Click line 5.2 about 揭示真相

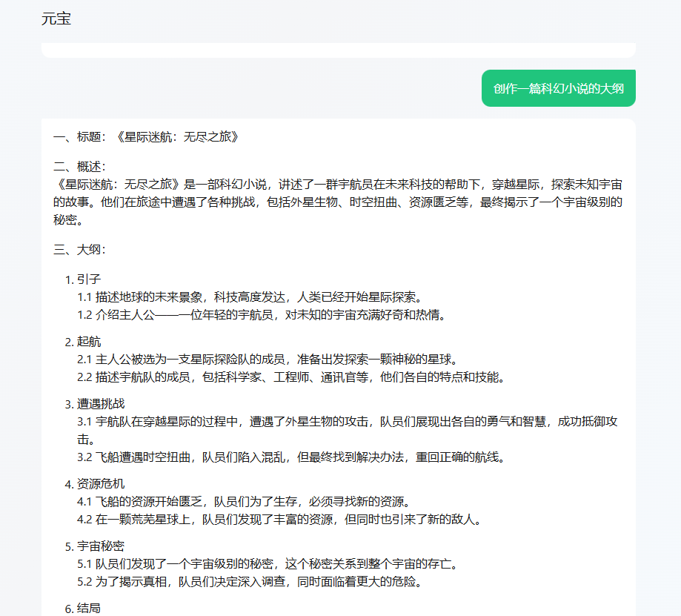pyautogui.click(x=250, y=581)
